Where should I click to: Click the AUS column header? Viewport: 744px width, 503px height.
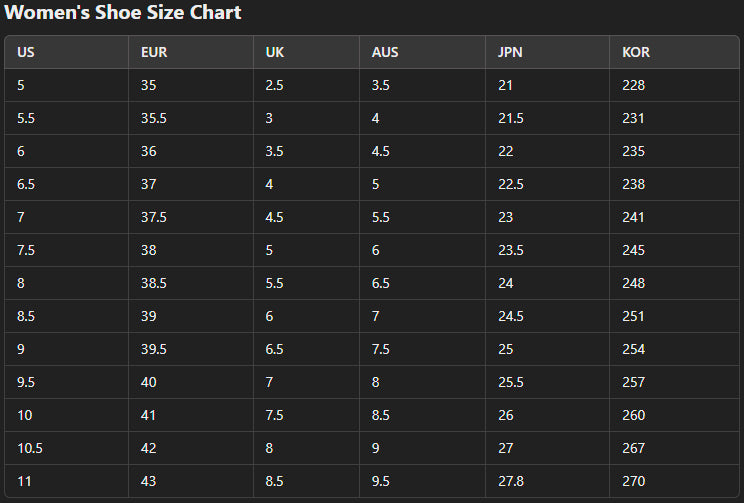pyautogui.click(x=385, y=52)
